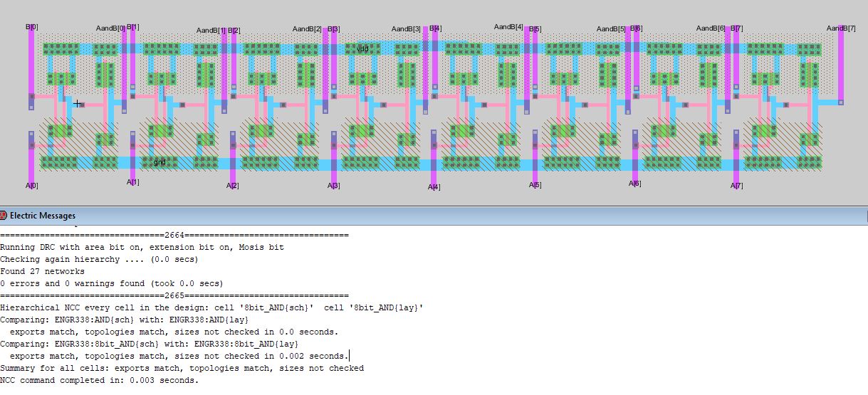Select the B[0] export label
Screen dimensions: 868x395
[31, 27]
